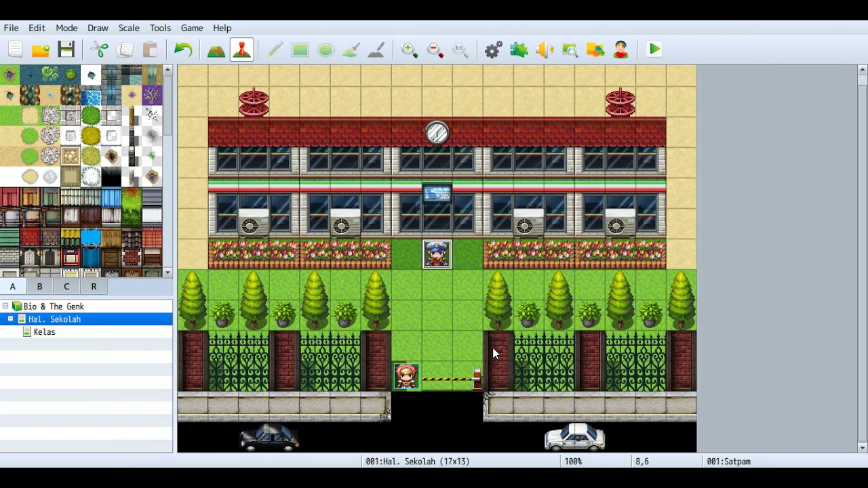Start Playtest with green play arrow
The image size is (868, 488).
tap(654, 49)
